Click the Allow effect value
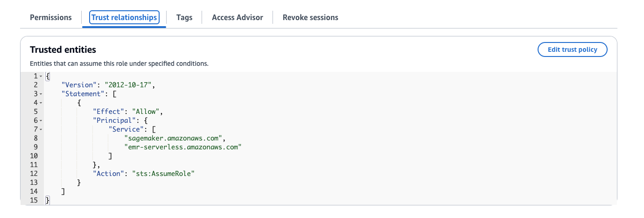Screen dimensions: 644x218 click(x=147, y=112)
